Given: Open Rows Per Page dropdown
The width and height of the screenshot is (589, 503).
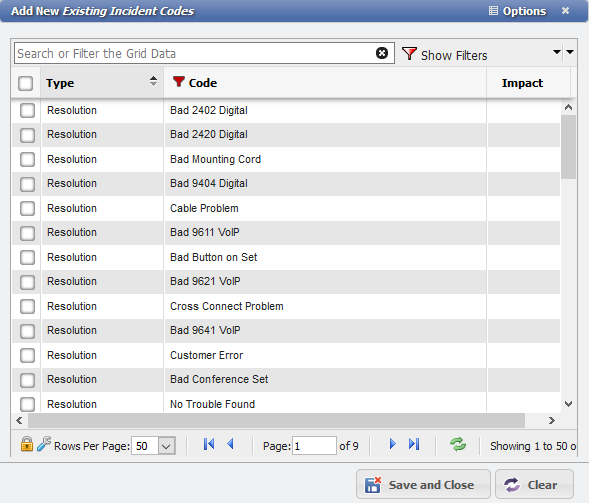Looking at the screenshot, I should coord(166,446).
